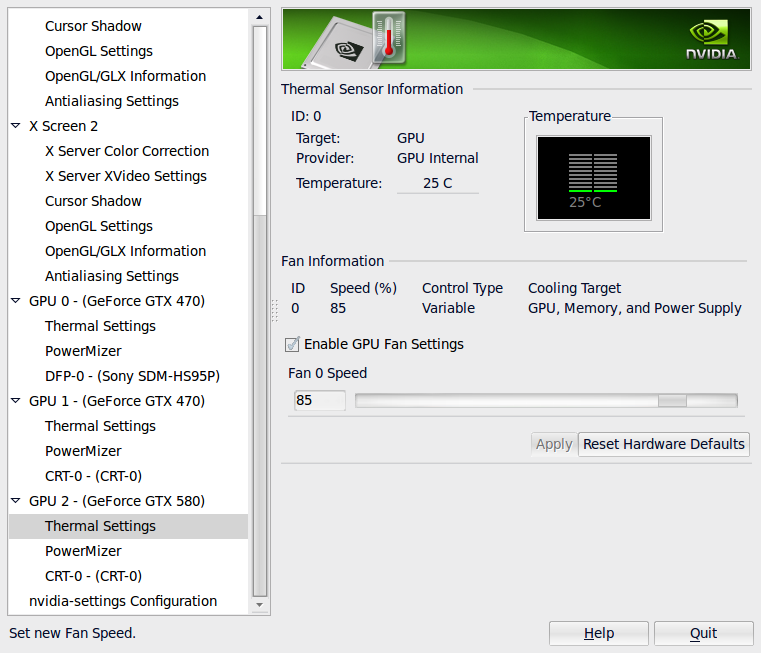Image resolution: width=761 pixels, height=653 pixels.
Task: Open Thermal Settings under GPU 0
Action: pos(100,326)
